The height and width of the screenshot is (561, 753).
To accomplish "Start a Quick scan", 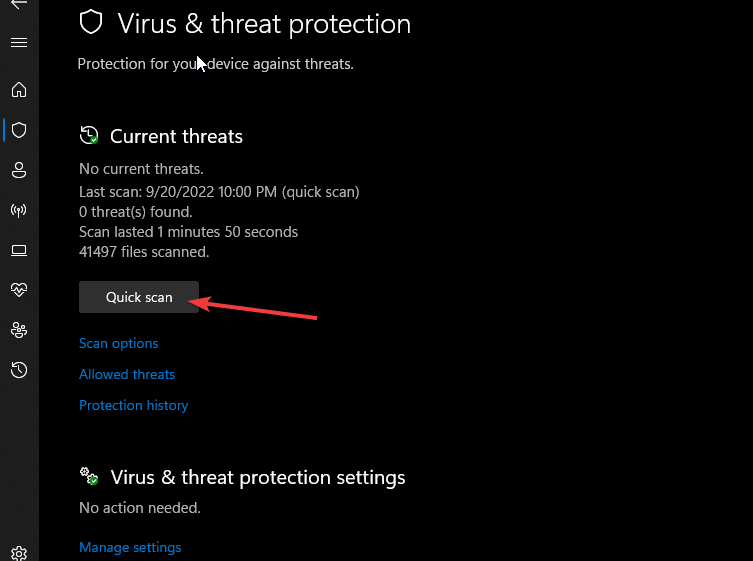I will [x=139, y=297].
